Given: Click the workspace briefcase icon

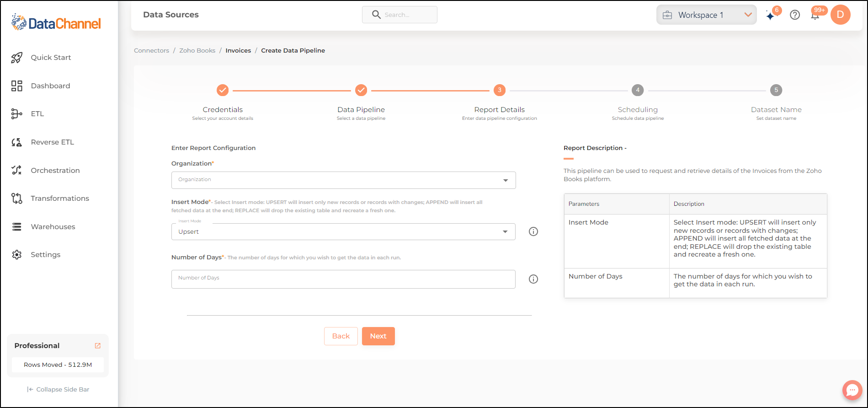Looking at the screenshot, I should tap(667, 15).
